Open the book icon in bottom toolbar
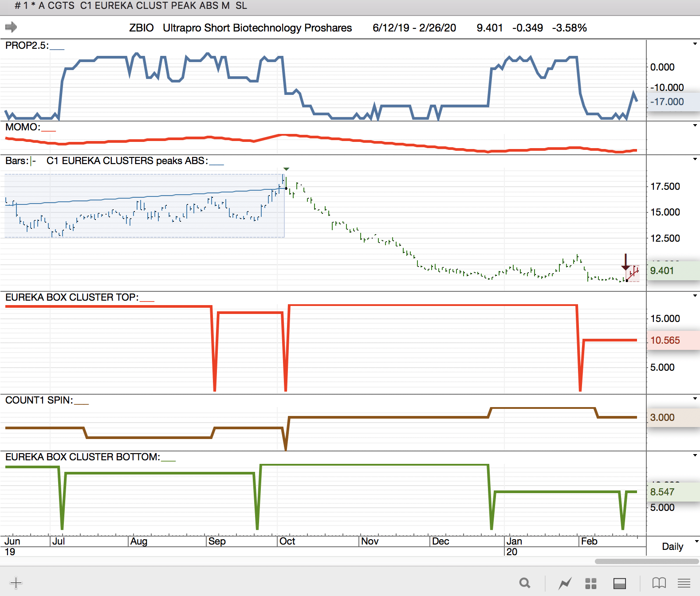Viewport: 700px width, 596px height. click(659, 583)
